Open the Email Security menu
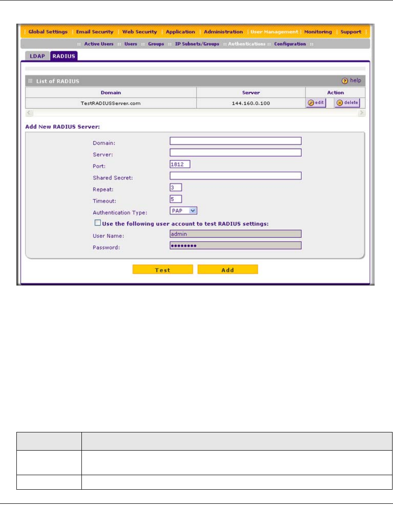 click(x=95, y=32)
